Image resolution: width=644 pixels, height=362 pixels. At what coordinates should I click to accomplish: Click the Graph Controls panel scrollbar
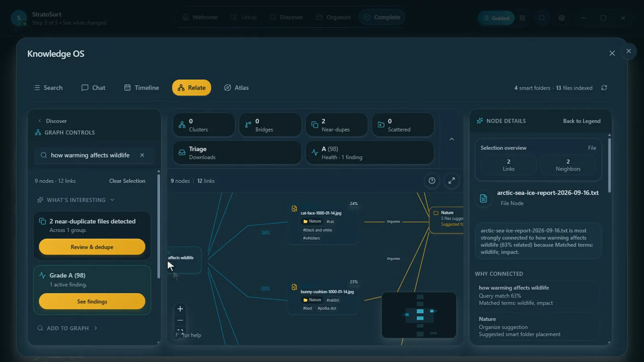[159, 225]
